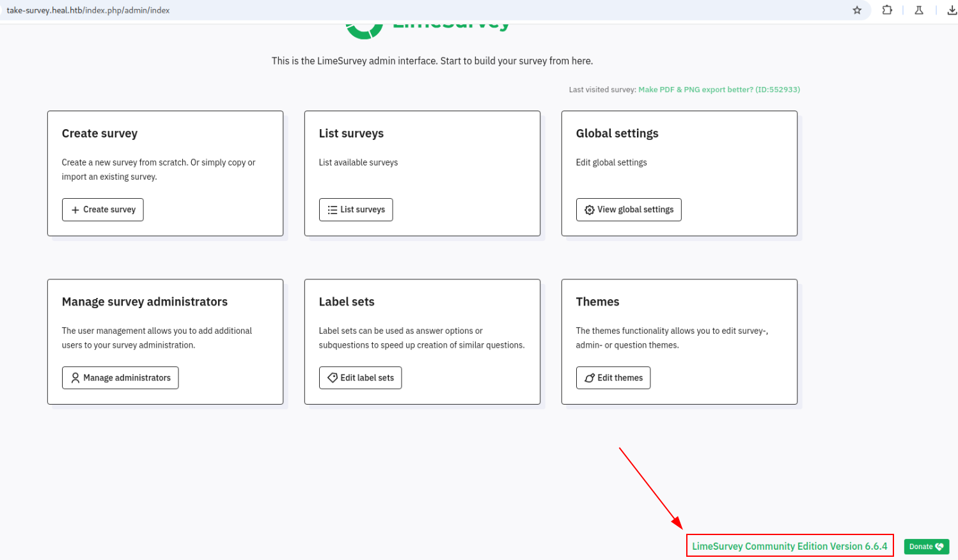Click the '+ Create survey' button
This screenshot has height=560, width=958.
pyautogui.click(x=103, y=210)
